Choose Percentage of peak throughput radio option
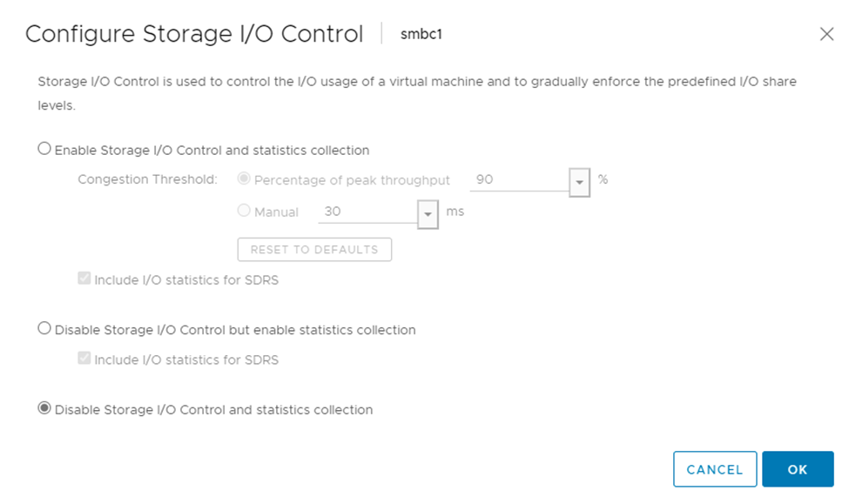Screen dimensions: 849x504 click(x=245, y=179)
